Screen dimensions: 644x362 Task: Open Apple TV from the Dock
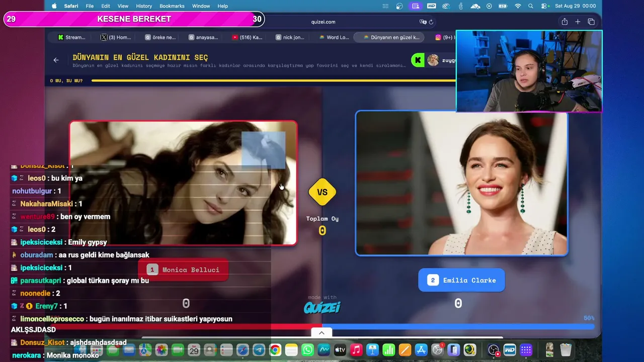[340, 350]
